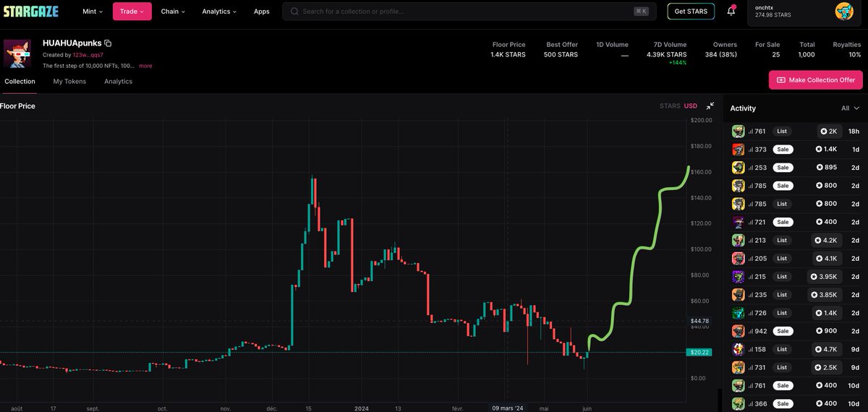Copy HUAHUApunks collection name icon
The height and width of the screenshot is (412, 868).
[x=108, y=43]
